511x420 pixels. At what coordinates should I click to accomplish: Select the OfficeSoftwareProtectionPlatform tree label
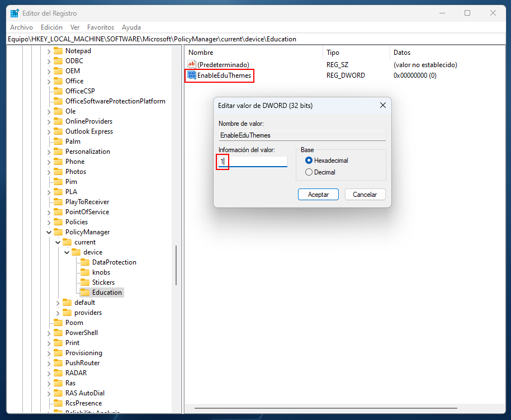point(115,101)
